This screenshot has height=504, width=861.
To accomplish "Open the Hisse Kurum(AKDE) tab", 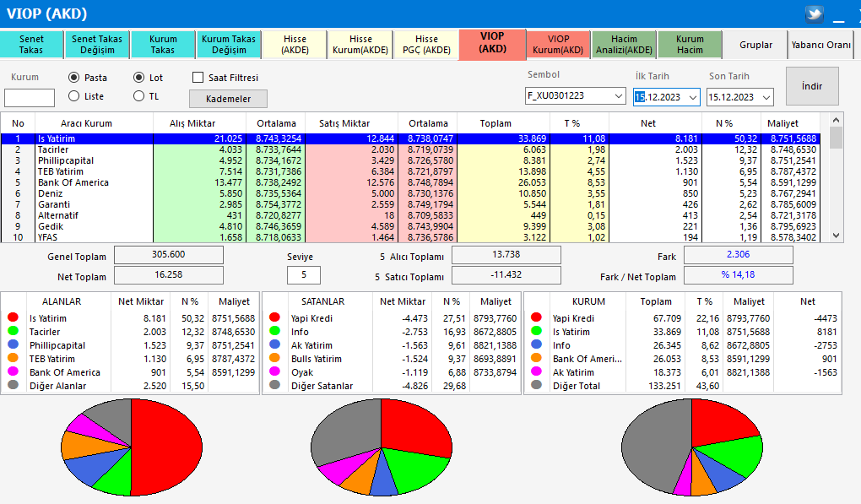I will [360, 45].
